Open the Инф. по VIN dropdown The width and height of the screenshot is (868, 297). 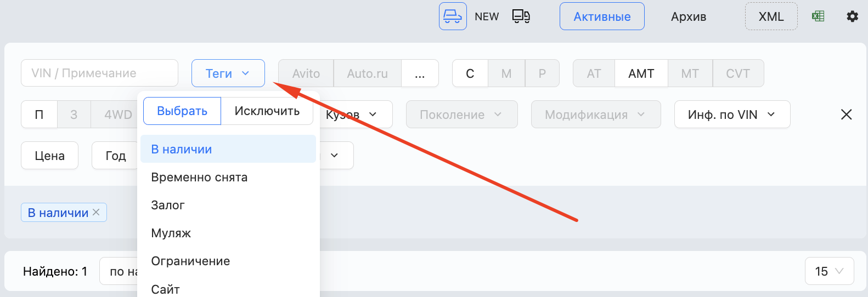[731, 115]
